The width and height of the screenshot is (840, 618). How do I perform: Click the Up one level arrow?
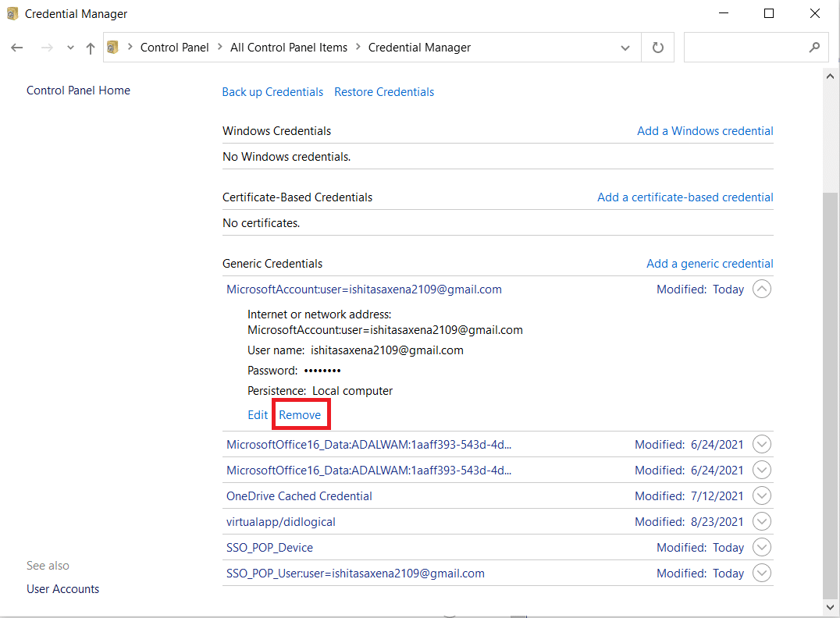click(90, 48)
